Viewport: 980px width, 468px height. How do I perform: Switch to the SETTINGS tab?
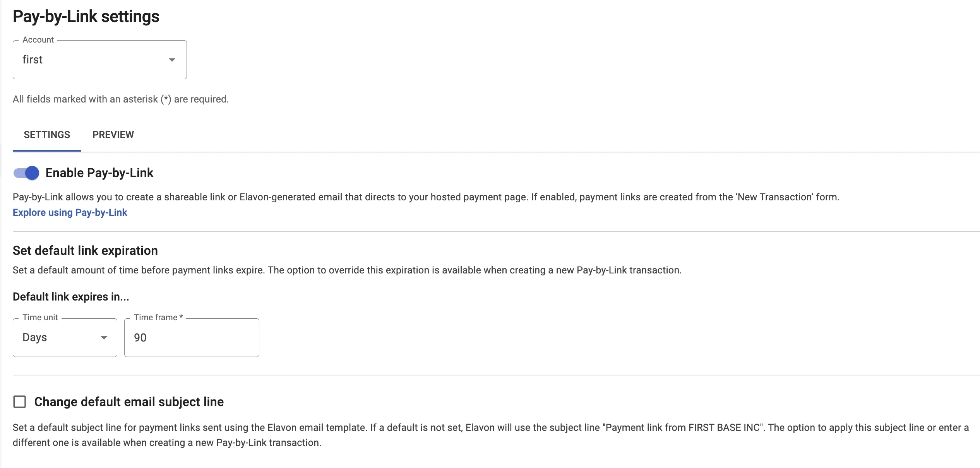coord(47,135)
